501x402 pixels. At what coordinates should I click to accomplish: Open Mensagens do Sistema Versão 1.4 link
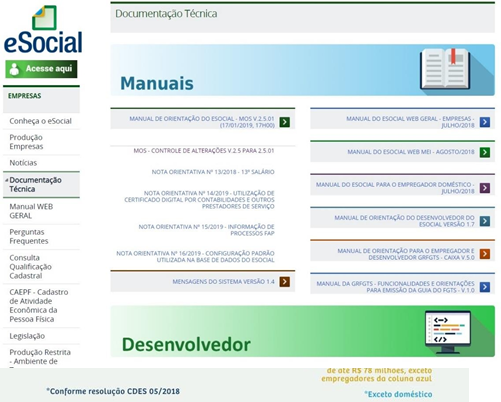point(223,282)
